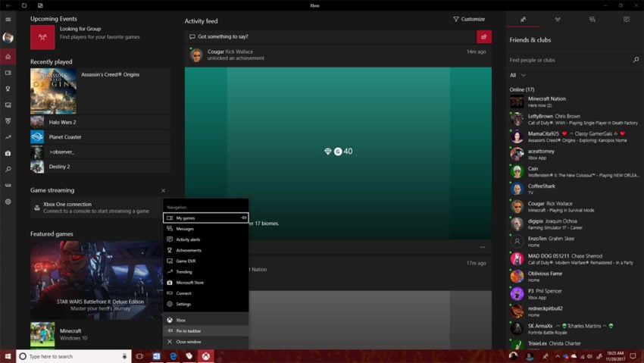Open the Clubs shield icon in sidebar
Viewport: 644px width, 363px height.
pyautogui.click(x=8, y=121)
